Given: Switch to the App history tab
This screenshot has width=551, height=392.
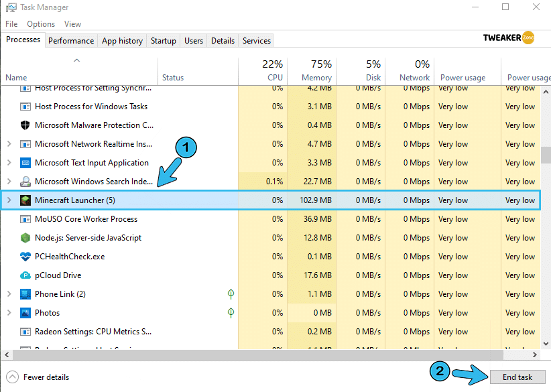Looking at the screenshot, I should (x=122, y=41).
